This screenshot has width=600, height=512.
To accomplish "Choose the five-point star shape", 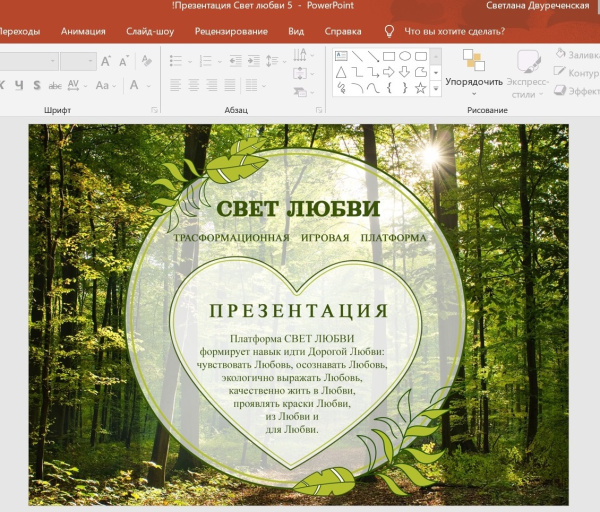I will 420,88.
